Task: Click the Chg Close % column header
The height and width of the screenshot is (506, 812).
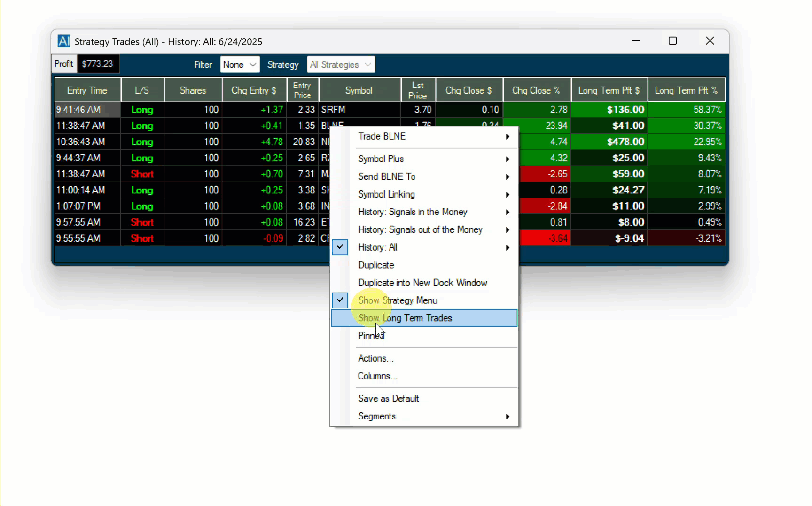Action: [537, 90]
